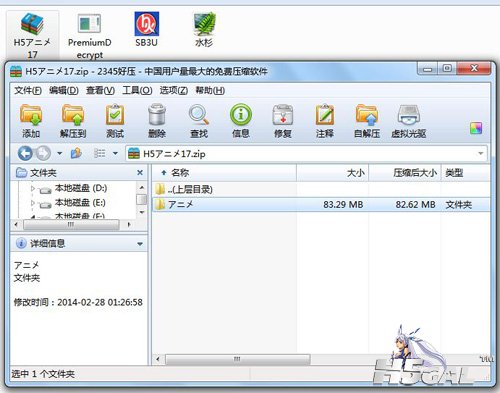Select 本地磁盘 (E:) in the folder tree
The width and height of the screenshot is (500, 393).
point(80,203)
